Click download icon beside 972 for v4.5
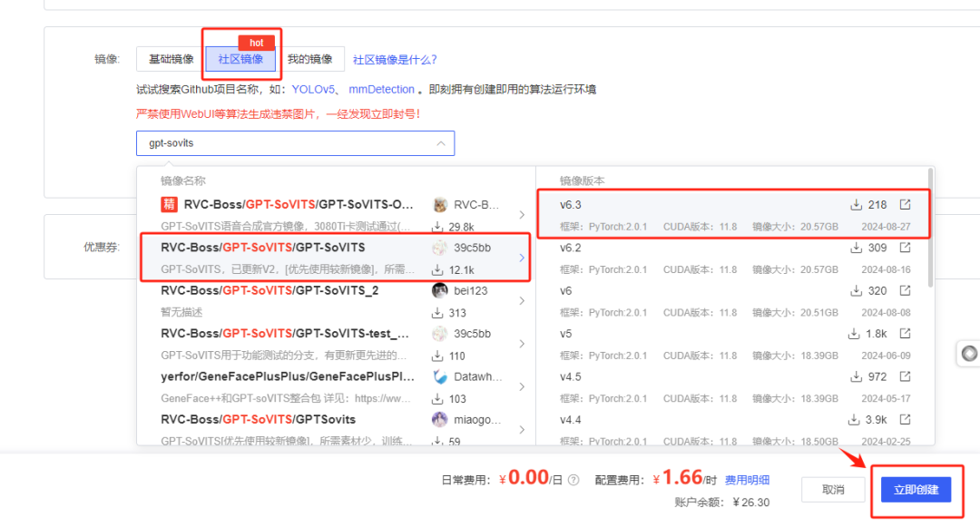Viewport: 980px width, 527px height. coord(857,377)
